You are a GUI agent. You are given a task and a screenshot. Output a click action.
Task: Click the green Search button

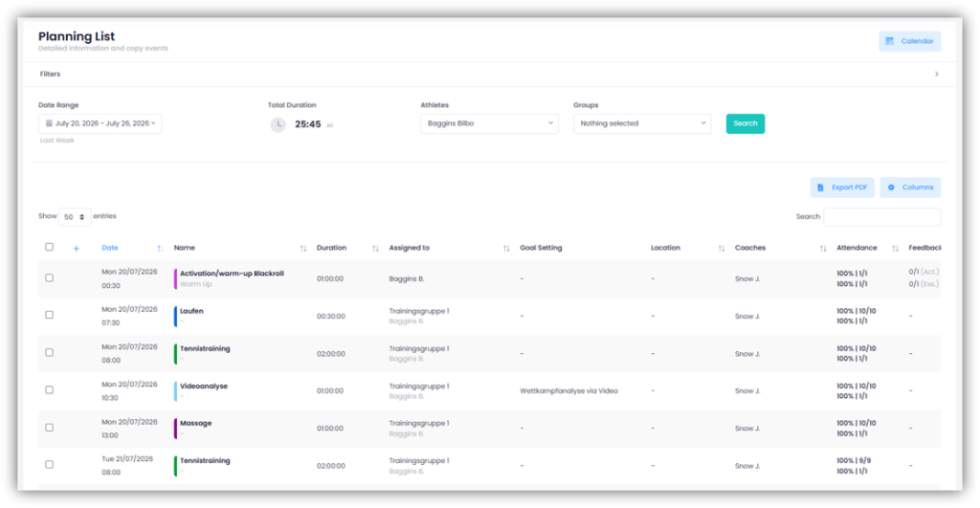tap(745, 123)
